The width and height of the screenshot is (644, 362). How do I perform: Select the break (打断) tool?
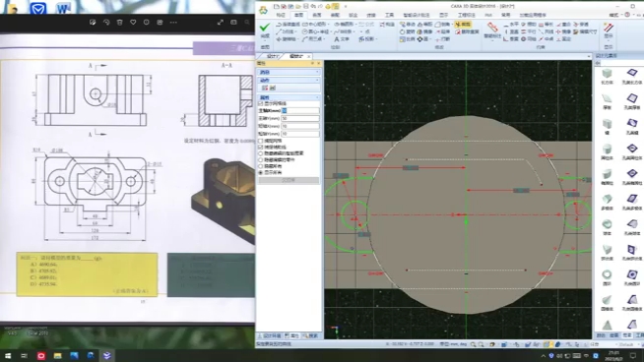[443, 39]
